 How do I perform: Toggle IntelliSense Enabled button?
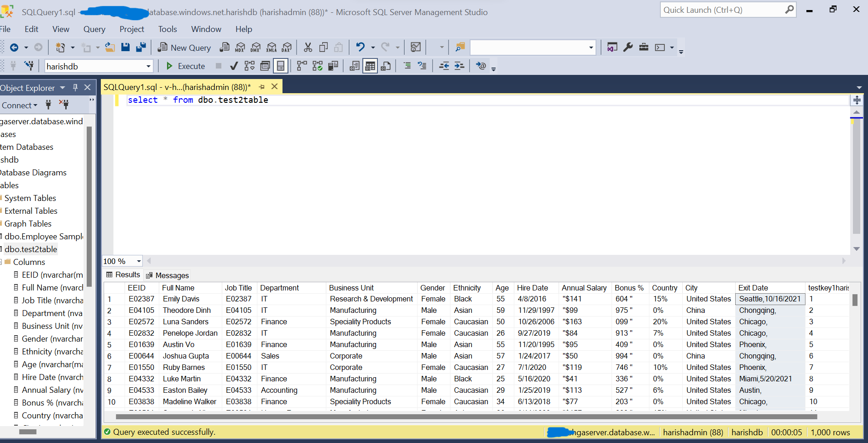(x=281, y=66)
